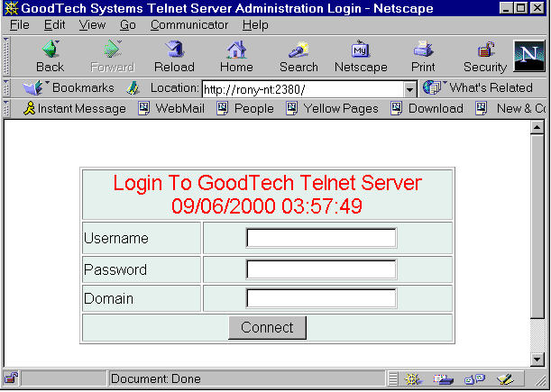Click the Username label
The height and width of the screenshot is (392, 551).
point(116,238)
